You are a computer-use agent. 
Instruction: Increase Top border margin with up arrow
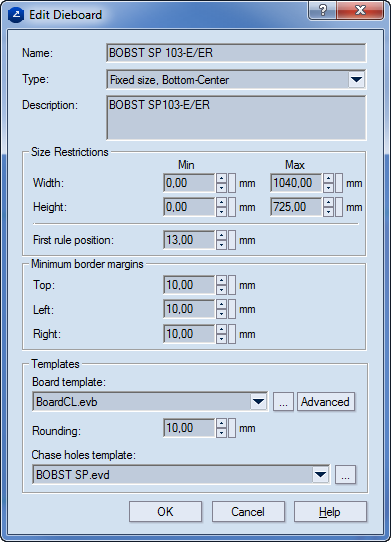(221, 280)
